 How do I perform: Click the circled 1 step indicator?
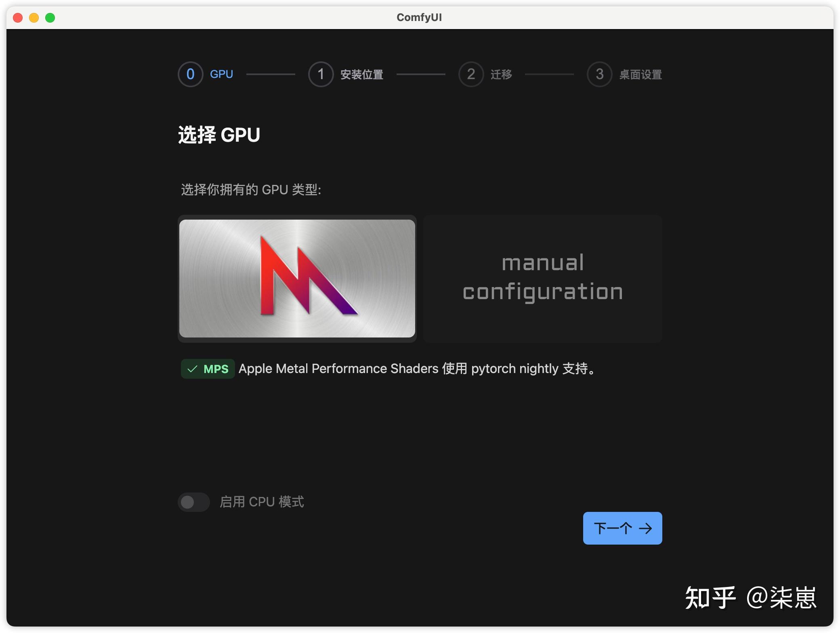321,74
